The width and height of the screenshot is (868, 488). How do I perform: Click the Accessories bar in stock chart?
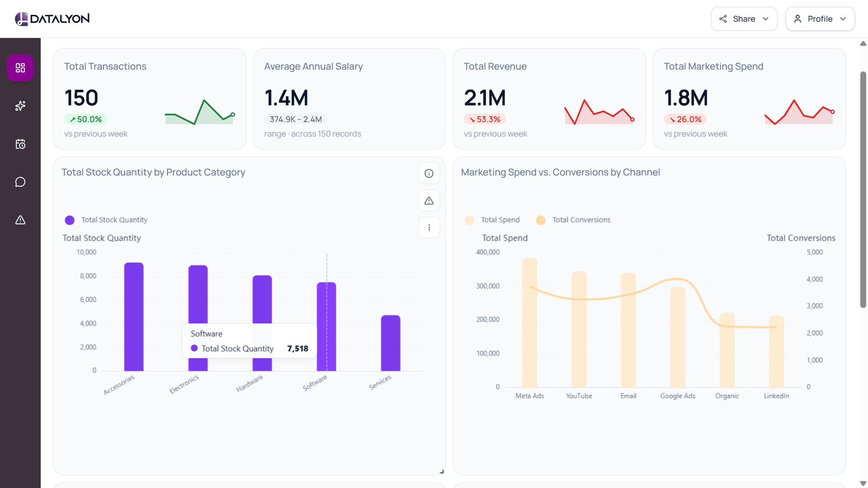point(134,317)
